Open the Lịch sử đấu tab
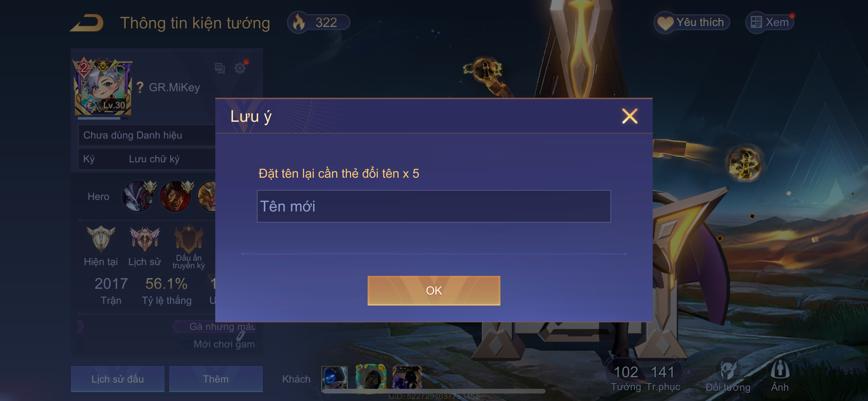Viewport: 868px width, 401px height. [117, 379]
